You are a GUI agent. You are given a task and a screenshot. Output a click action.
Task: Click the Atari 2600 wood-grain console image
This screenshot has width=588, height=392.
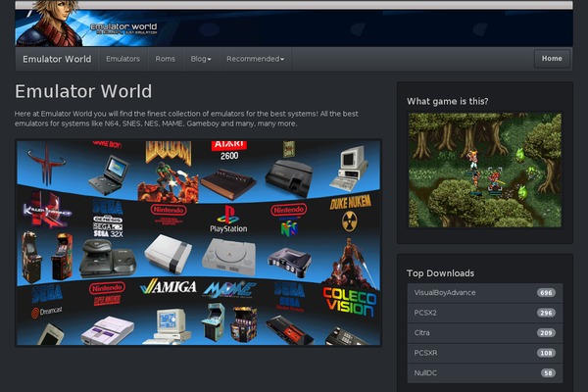[228, 184]
